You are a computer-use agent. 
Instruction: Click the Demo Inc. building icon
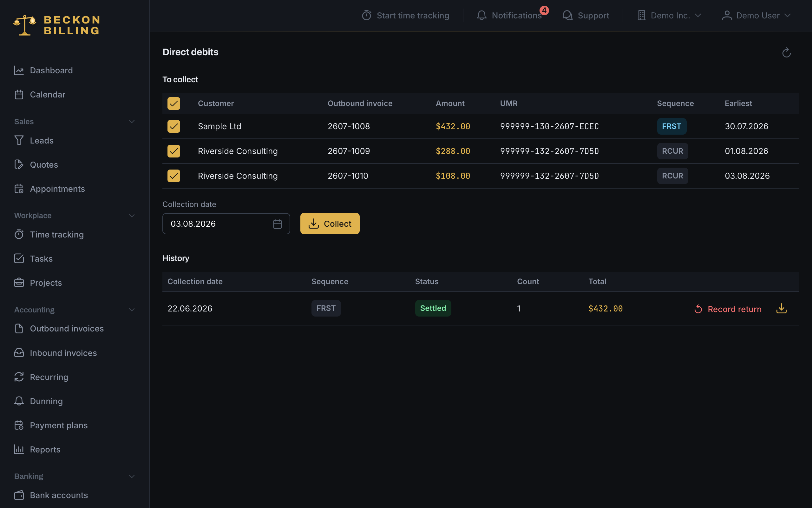(642, 16)
